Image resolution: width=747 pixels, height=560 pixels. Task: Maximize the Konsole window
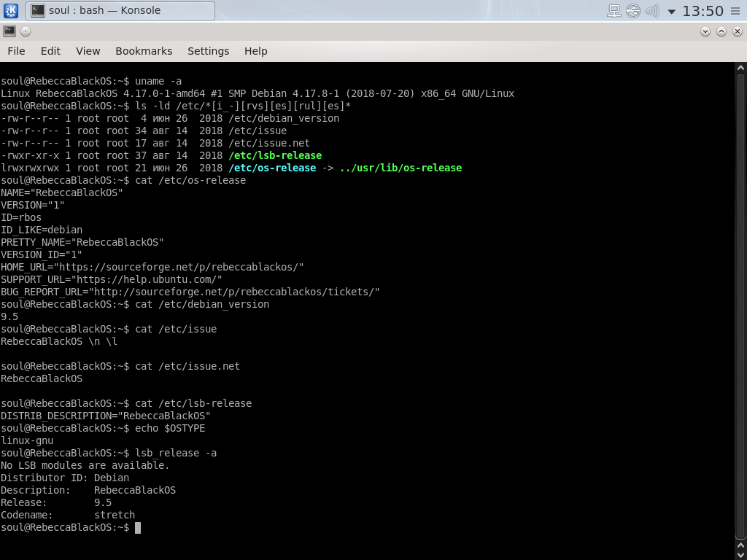(x=721, y=31)
